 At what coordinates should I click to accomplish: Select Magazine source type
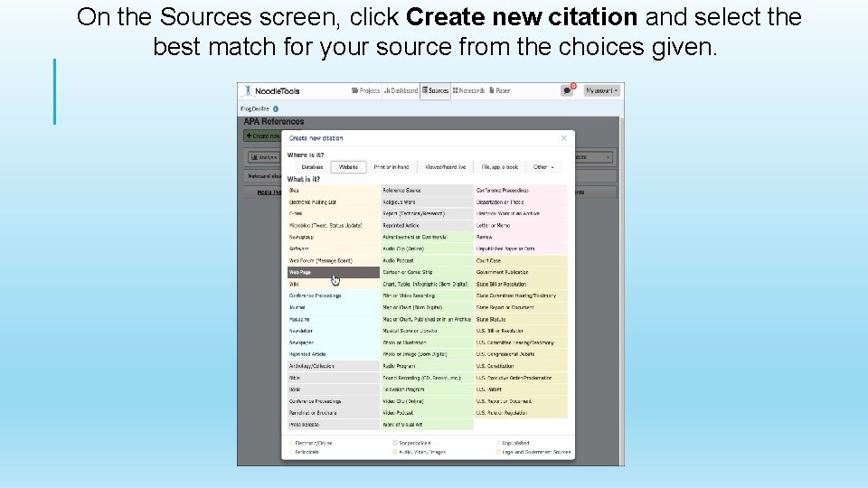click(334, 319)
